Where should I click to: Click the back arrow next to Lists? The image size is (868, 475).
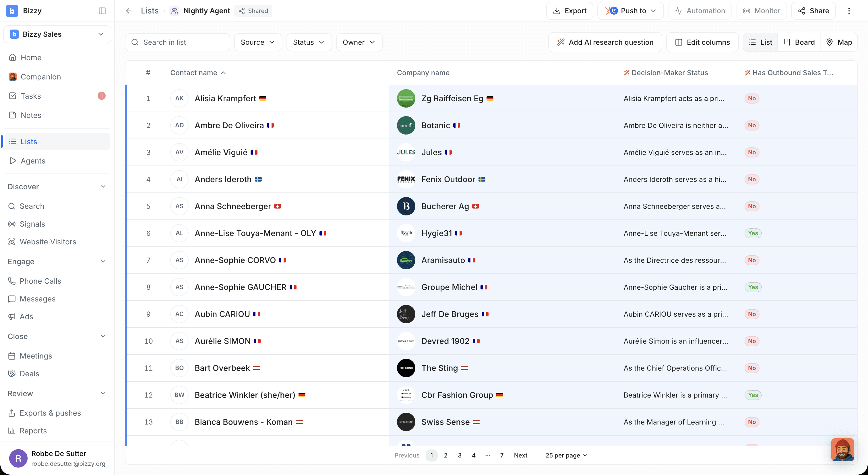pyautogui.click(x=129, y=11)
